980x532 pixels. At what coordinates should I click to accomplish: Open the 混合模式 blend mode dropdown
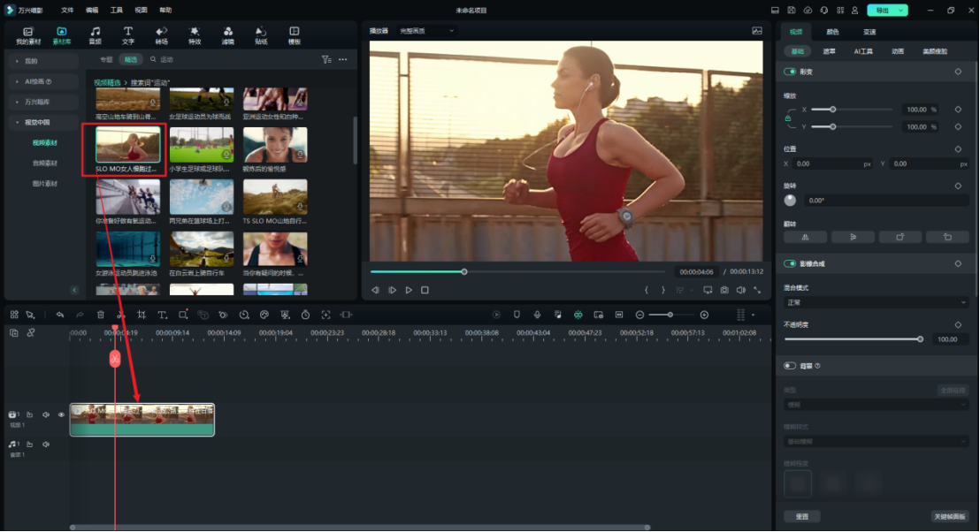tap(876, 302)
